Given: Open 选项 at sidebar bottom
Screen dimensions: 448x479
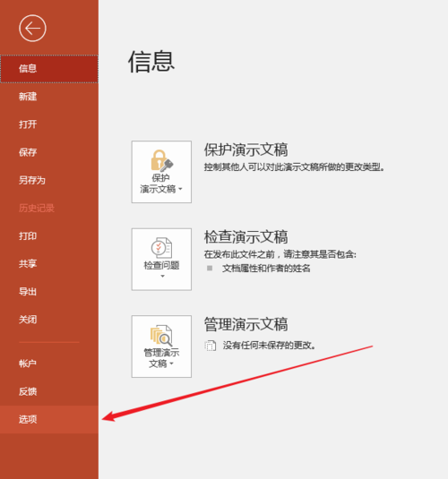Looking at the screenshot, I should click(x=49, y=419).
